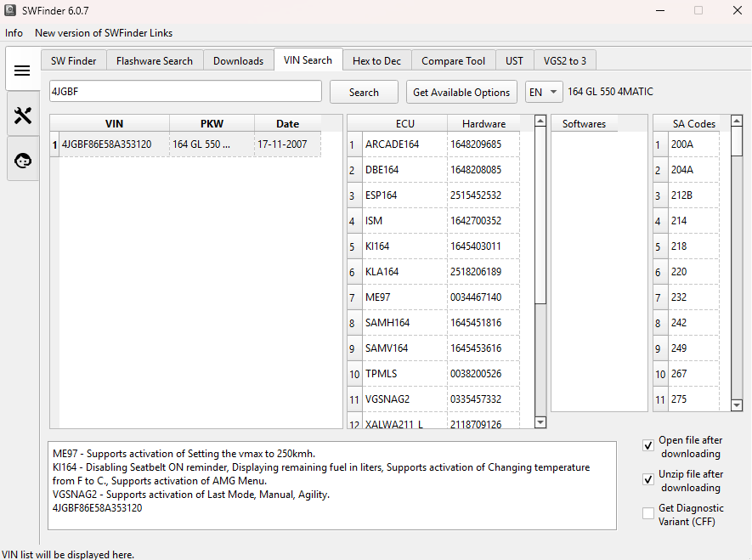Image resolution: width=752 pixels, height=560 pixels.
Task: Switch to the Flashware Search tab
Action: coord(155,61)
